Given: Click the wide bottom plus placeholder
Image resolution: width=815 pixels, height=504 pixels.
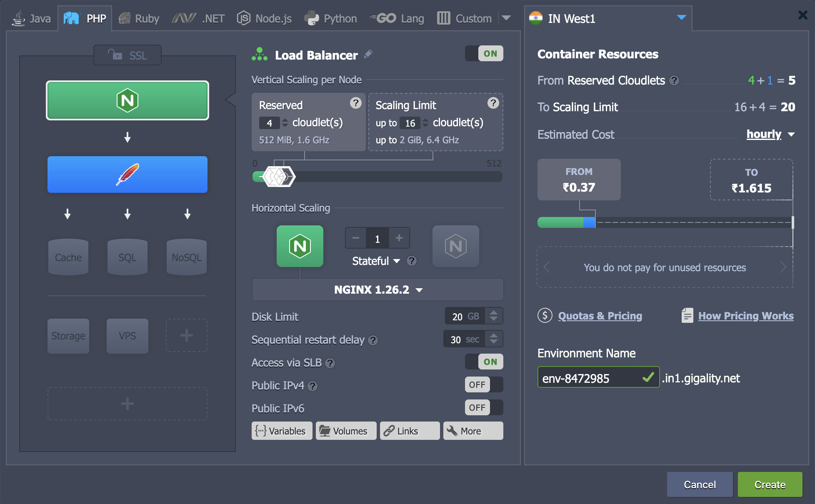Looking at the screenshot, I should pyautogui.click(x=127, y=403).
